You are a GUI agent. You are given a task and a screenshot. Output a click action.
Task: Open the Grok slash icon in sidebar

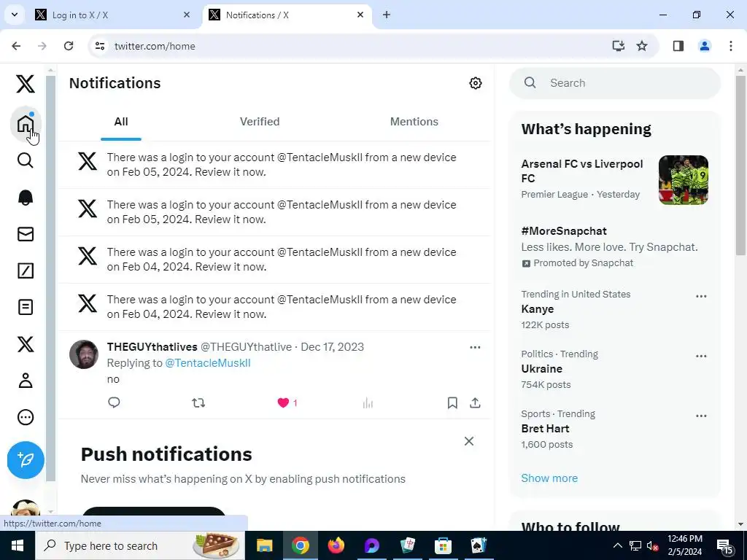[x=26, y=271]
